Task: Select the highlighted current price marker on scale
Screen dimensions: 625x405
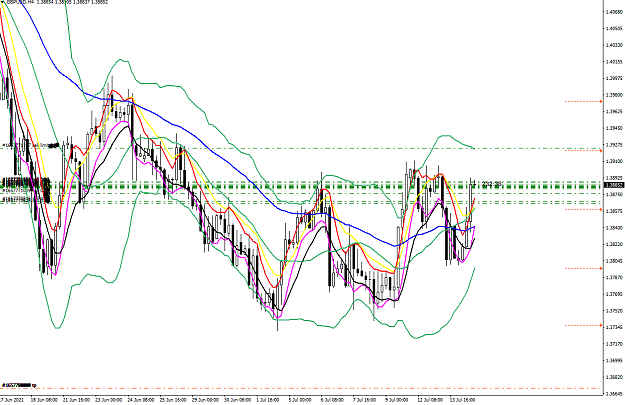Action: (x=614, y=185)
